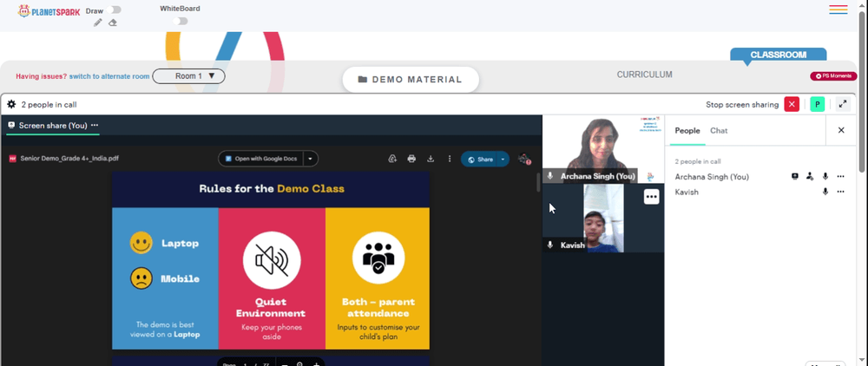Image resolution: width=868 pixels, height=366 pixels.
Task: Click the 'Quiet Environment' slide panel text
Action: point(271,307)
